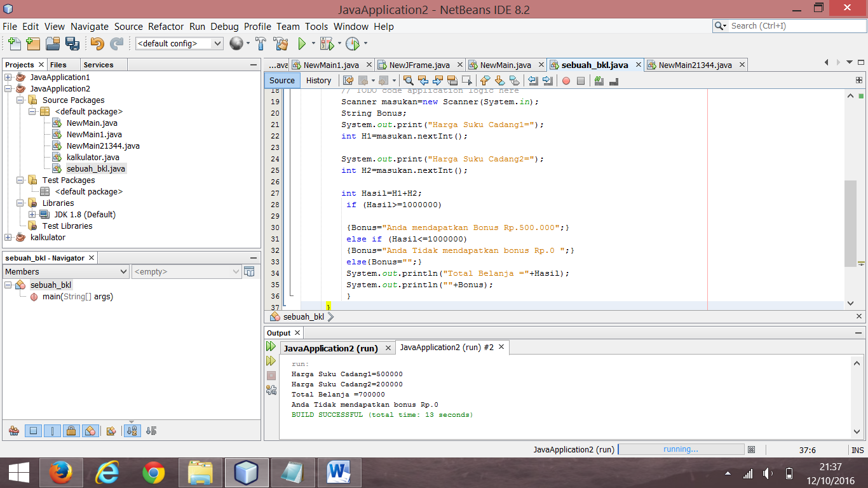Click the Stop Macro Recording square icon
The image size is (868, 488).
[x=580, y=81]
